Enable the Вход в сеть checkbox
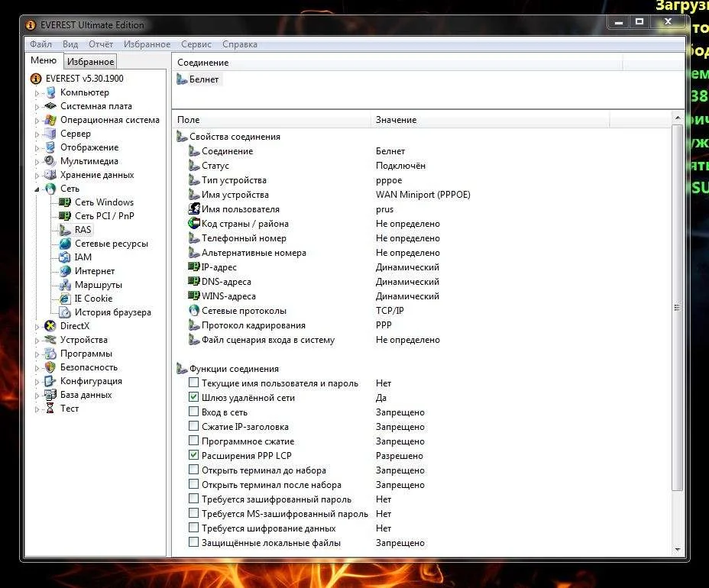The image size is (709, 588). point(194,412)
